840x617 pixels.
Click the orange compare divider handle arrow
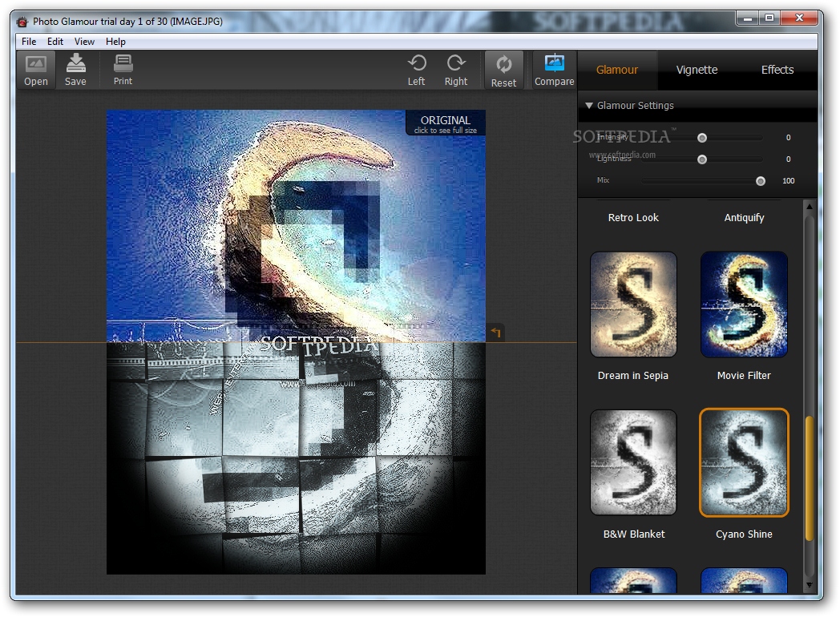click(495, 333)
